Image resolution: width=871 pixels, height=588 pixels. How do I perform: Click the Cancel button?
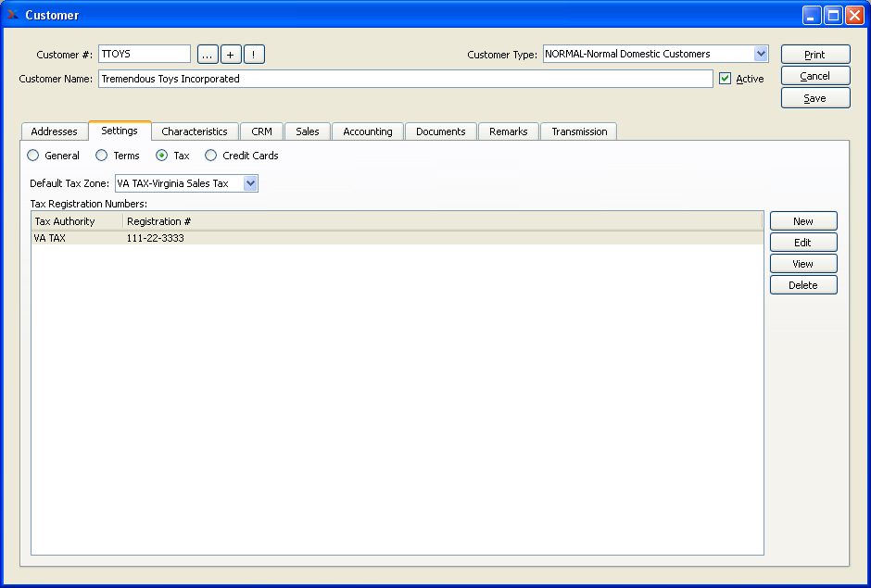tap(815, 76)
